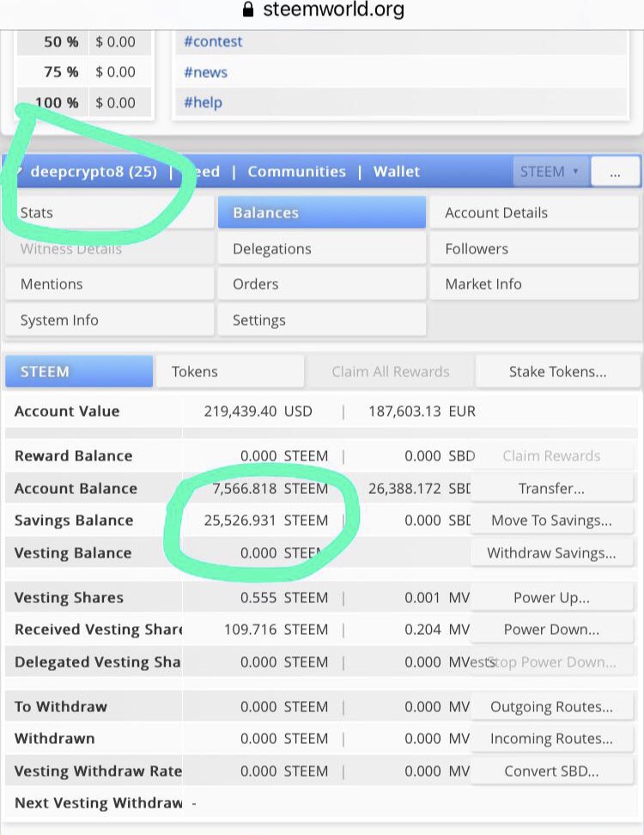This screenshot has height=835, width=644.
Task: Click the Move To Savings... button
Action: pos(551,521)
